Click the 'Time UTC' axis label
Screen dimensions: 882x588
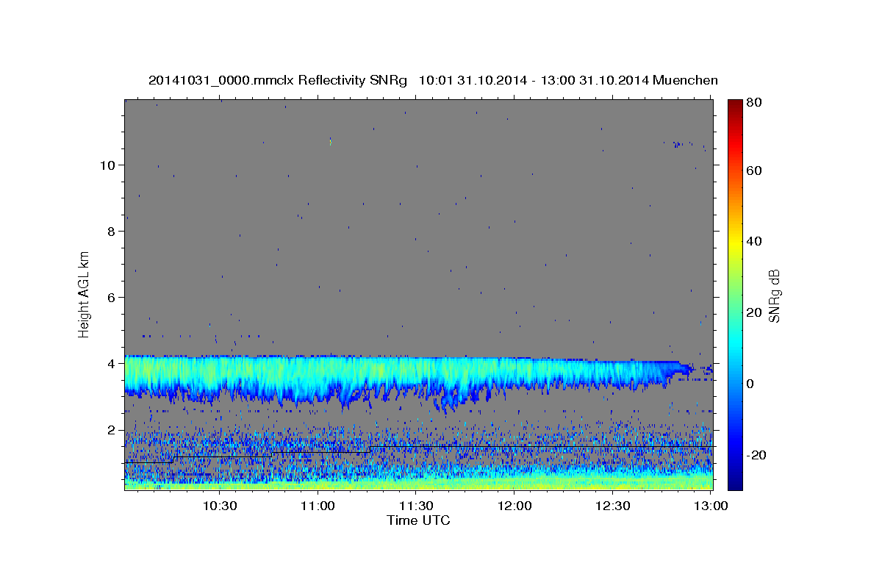418,520
